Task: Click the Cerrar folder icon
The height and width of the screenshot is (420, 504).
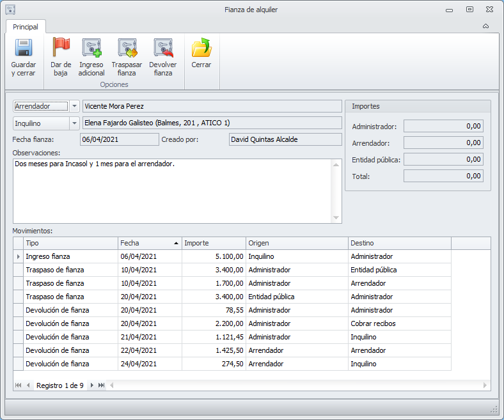Action: [x=201, y=48]
